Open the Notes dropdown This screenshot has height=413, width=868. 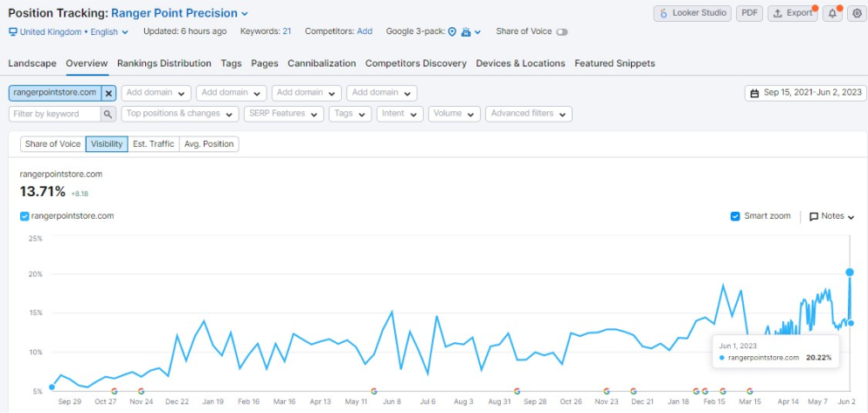click(x=832, y=216)
